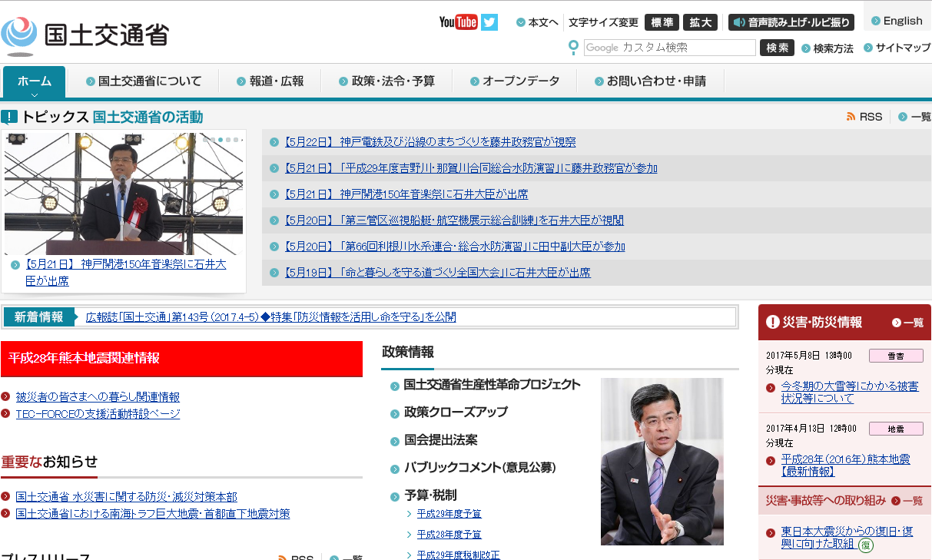Click the arrow icon next to English
932x560 pixels.
pyautogui.click(x=876, y=21)
